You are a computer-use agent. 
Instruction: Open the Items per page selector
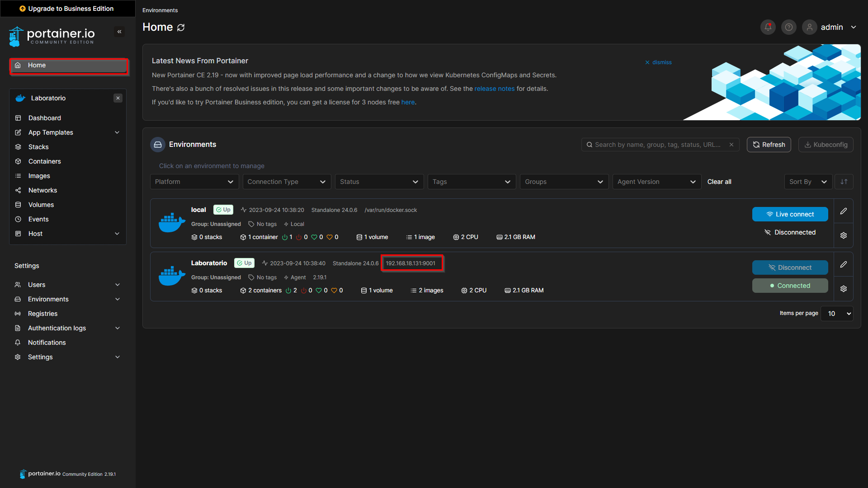[x=836, y=313]
